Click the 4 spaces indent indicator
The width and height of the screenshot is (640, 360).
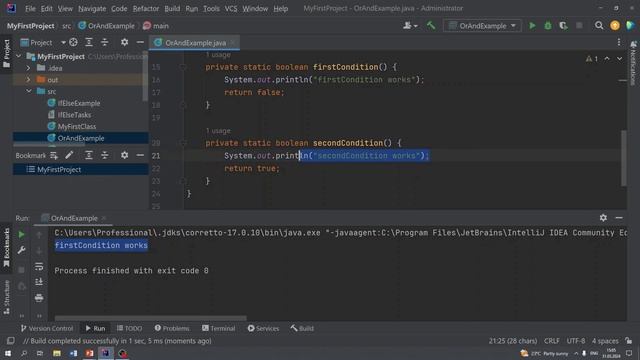(x=605, y=340)
